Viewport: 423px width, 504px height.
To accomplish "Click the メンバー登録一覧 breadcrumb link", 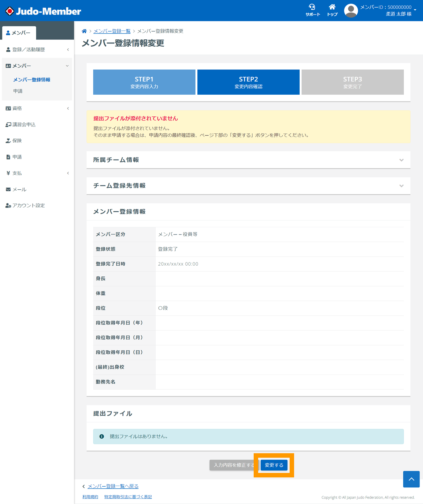I will [112, 31].
